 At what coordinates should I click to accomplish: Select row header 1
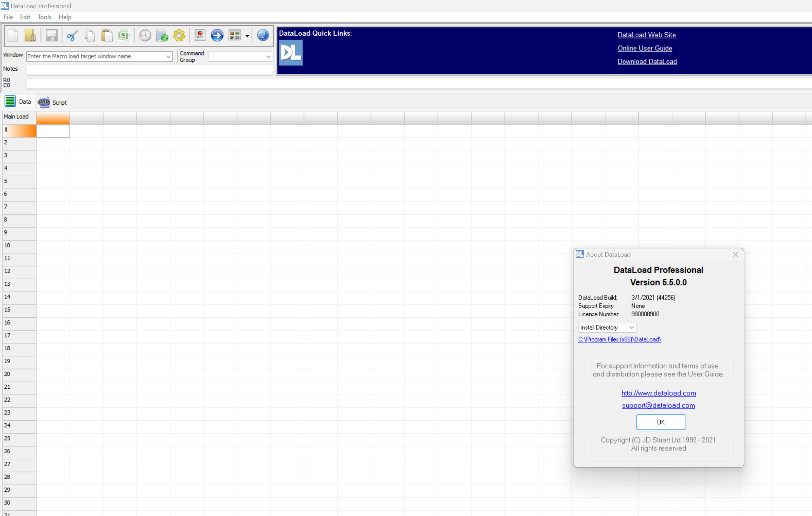19,130
